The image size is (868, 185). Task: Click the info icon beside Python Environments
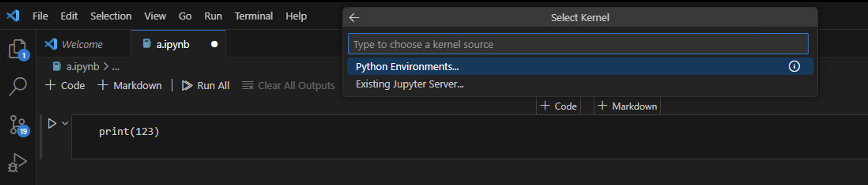pos(794,66)
